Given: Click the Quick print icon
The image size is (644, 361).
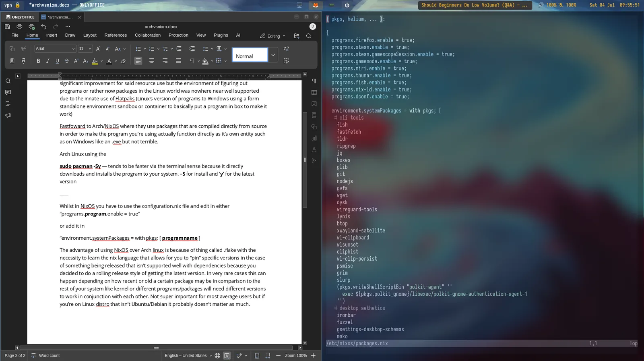Looking at the screenshot, I should [31, 27].
